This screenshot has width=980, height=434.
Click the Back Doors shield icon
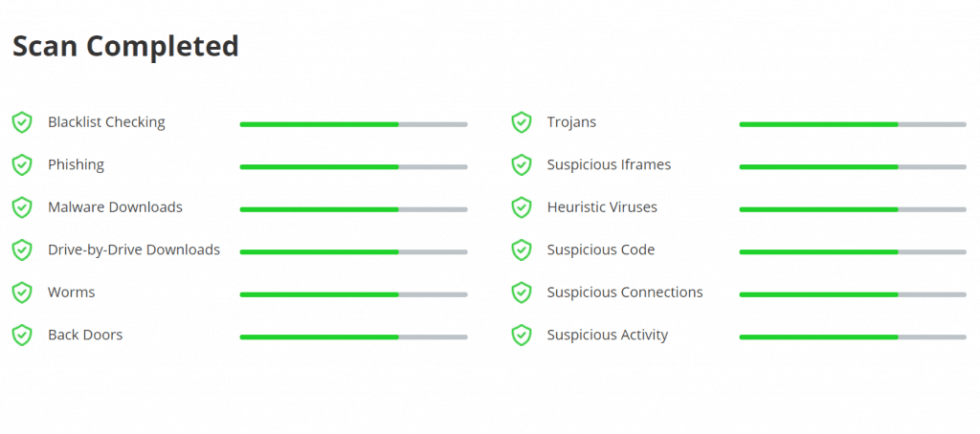tap(22, 336)
